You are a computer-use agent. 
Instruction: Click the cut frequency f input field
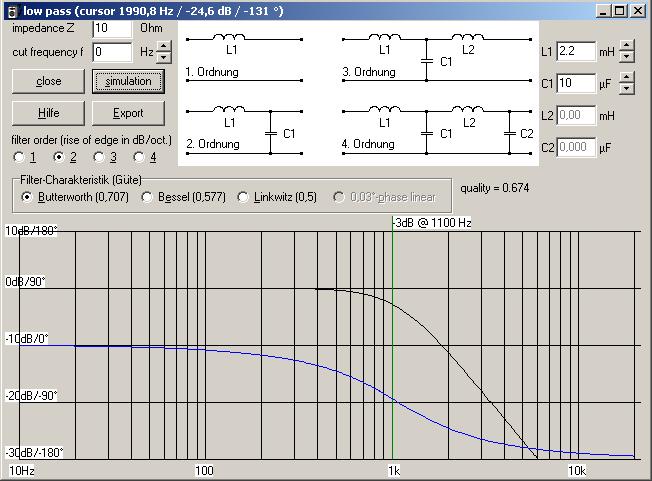click(x=112, y=52)
